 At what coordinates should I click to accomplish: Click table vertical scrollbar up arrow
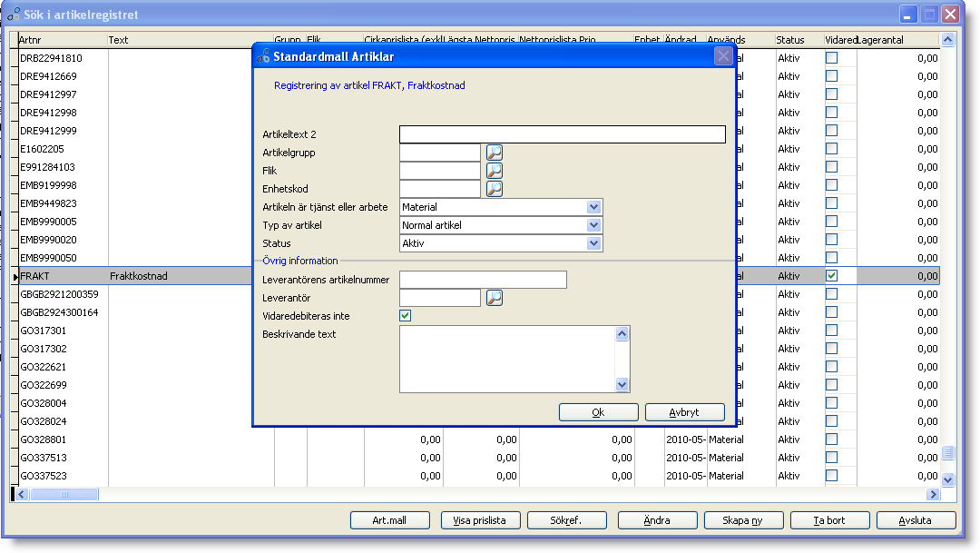947,40
